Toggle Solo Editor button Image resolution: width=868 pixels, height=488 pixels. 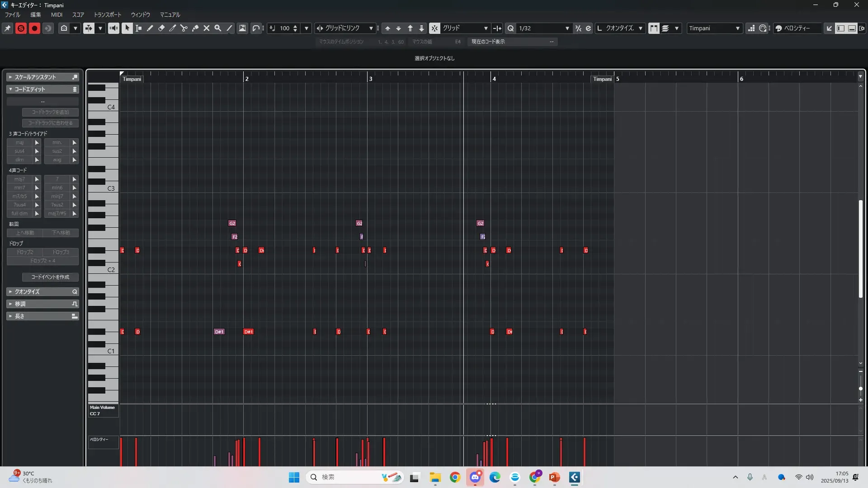point(21,28)
